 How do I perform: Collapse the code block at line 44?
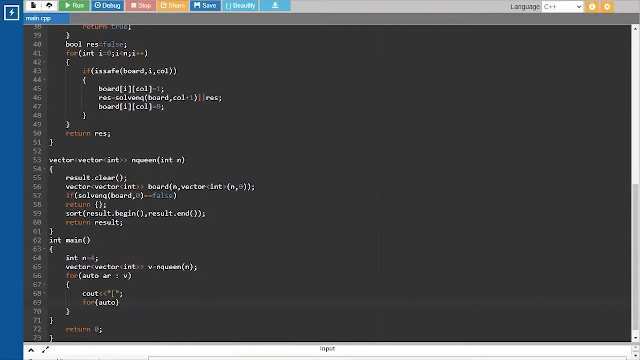point(44,80)
